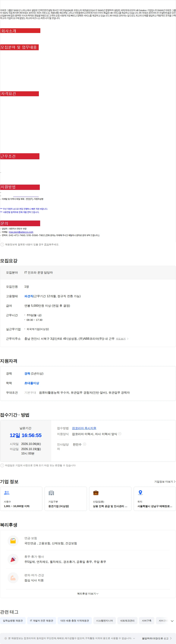This screenshot has height=644, width=176.
Task: Expand the related tags list chevron
Action: (172, 621)
